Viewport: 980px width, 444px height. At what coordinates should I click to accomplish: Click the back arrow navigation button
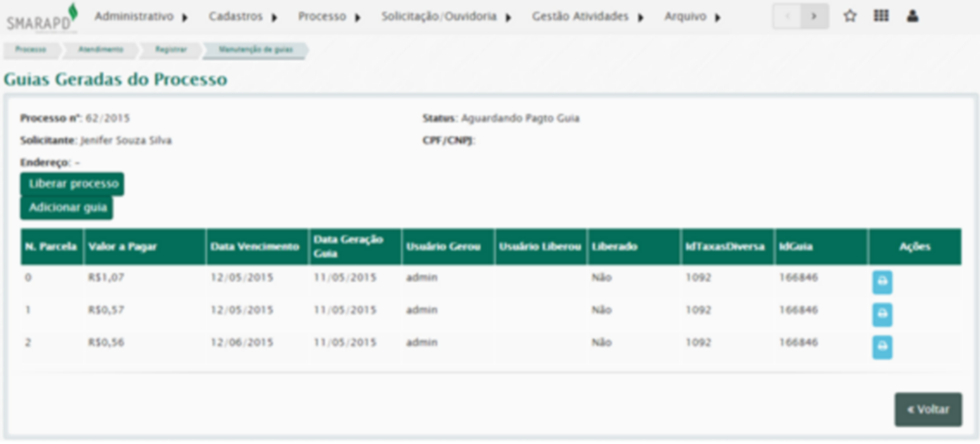tap(786, 16)
